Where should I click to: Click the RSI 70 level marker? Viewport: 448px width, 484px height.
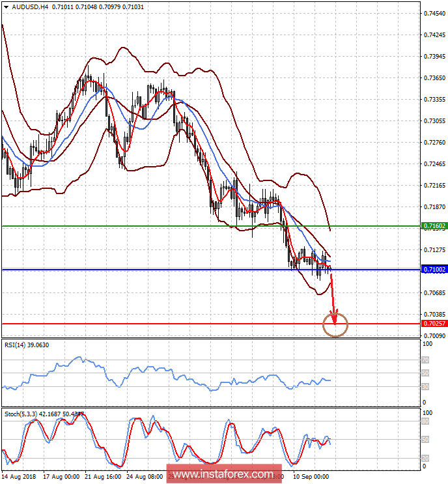(x=425, y=360)
